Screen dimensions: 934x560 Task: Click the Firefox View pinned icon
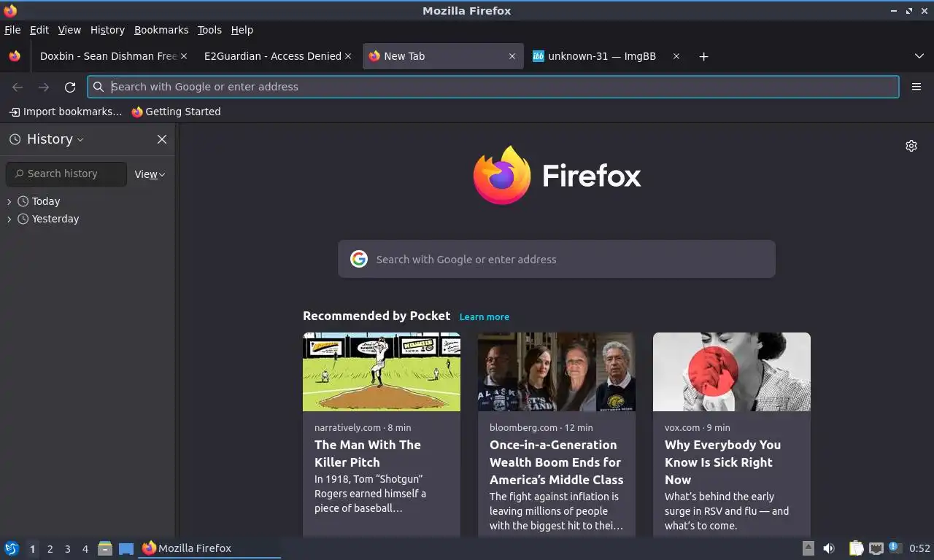point(15,56)
